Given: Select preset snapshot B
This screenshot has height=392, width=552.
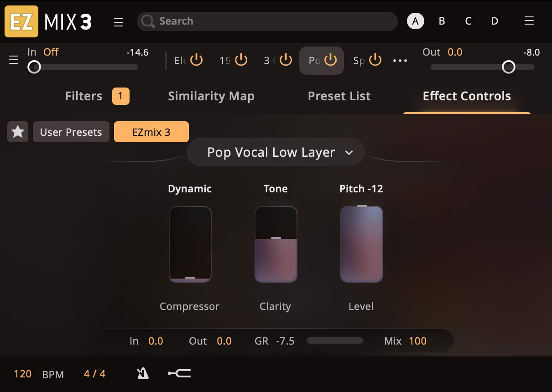Looking at the screenshot, I should pos(442,21).
